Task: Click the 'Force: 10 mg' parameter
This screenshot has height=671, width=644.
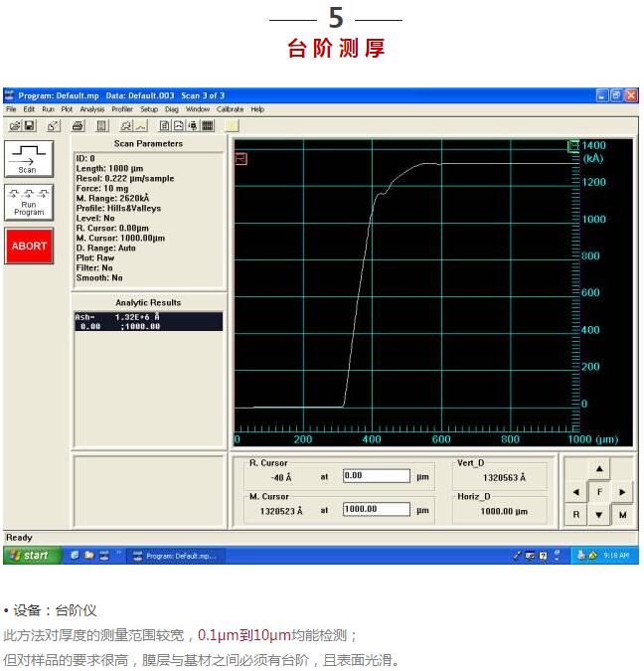Action: [101, 188]
